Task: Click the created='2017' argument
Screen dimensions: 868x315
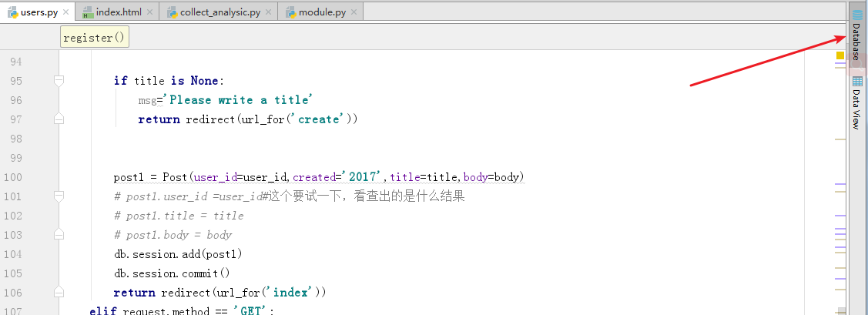Action: tap(339, 177)
